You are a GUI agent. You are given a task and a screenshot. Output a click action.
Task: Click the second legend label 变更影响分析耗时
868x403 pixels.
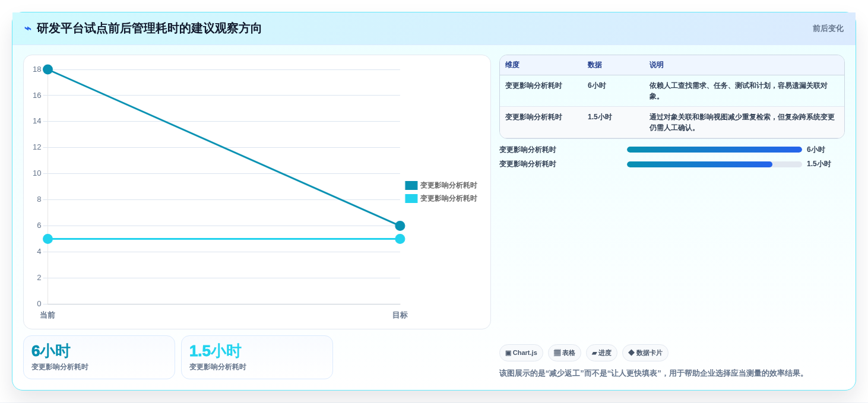[x=449, y=198]
